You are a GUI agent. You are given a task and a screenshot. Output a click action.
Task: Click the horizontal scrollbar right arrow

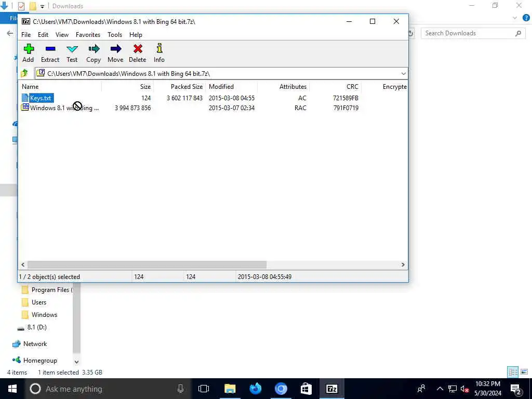pos(403,264)
